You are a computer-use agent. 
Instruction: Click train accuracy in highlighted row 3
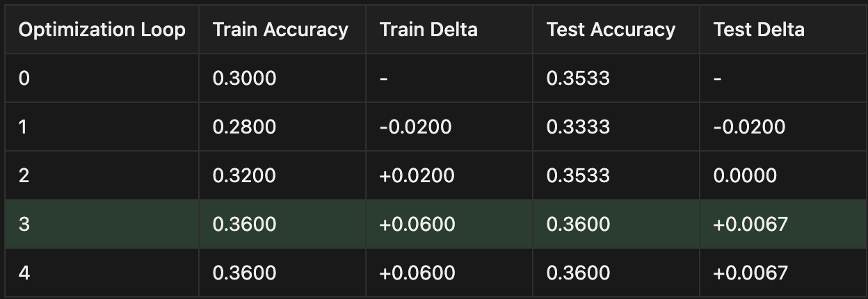tap(244, 224)
